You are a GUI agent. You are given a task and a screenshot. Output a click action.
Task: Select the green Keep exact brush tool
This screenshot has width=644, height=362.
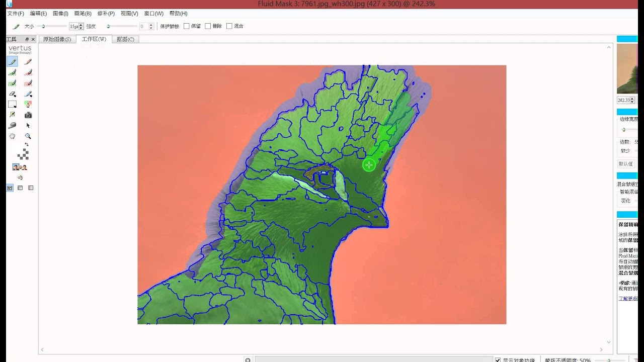pyautogui.click(x=12, y=62)
